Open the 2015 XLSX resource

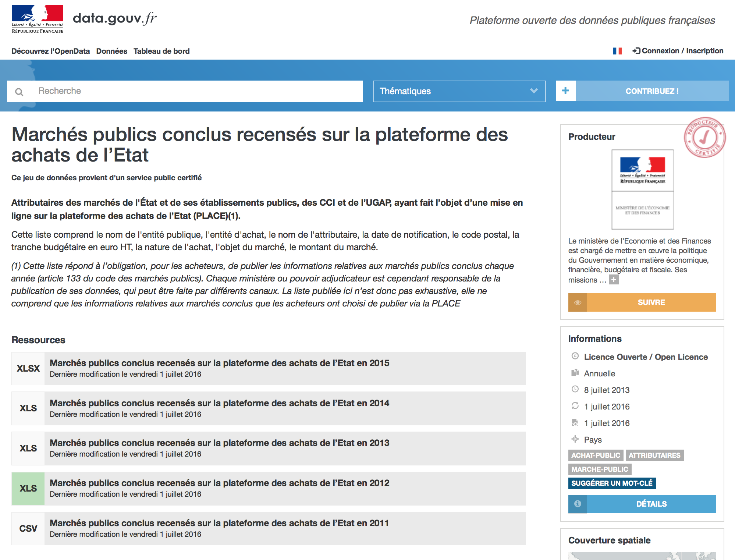point(220,363)
